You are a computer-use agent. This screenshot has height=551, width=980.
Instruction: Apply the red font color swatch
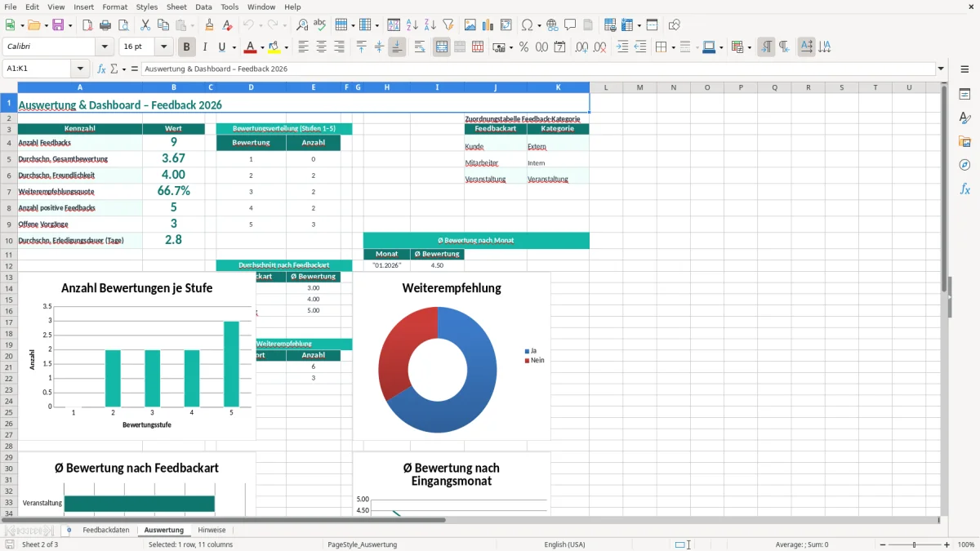coord(251,47)
